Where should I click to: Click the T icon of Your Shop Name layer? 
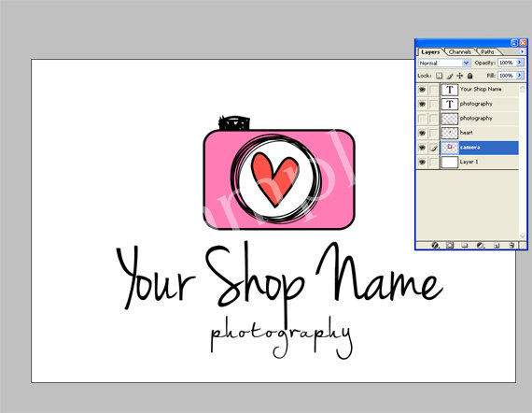(x=450, y=90)
